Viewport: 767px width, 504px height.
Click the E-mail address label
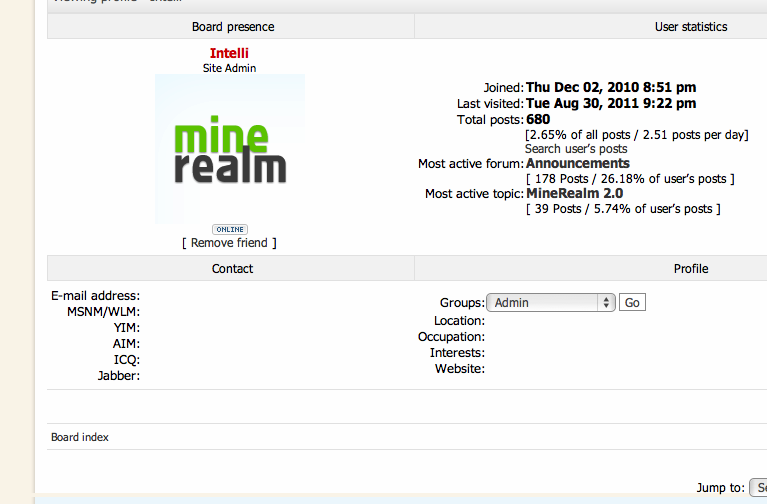coord(95,296)
